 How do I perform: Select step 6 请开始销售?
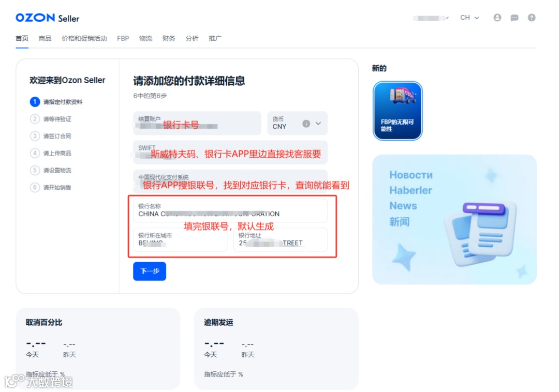(51, 187)
